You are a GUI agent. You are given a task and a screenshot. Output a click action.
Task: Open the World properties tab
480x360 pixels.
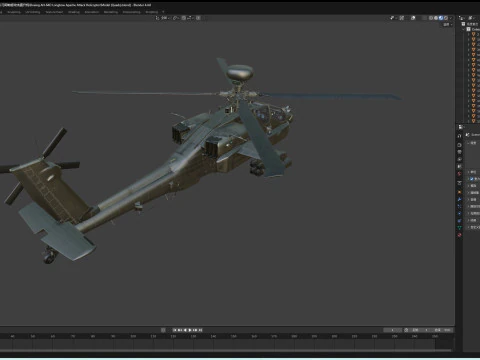(x=459, y=174)
